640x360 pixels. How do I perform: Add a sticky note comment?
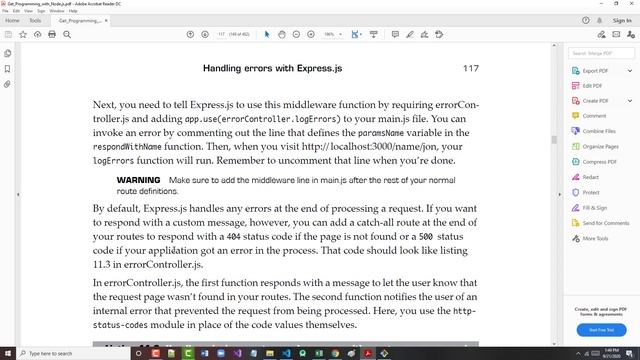[395, 35]
